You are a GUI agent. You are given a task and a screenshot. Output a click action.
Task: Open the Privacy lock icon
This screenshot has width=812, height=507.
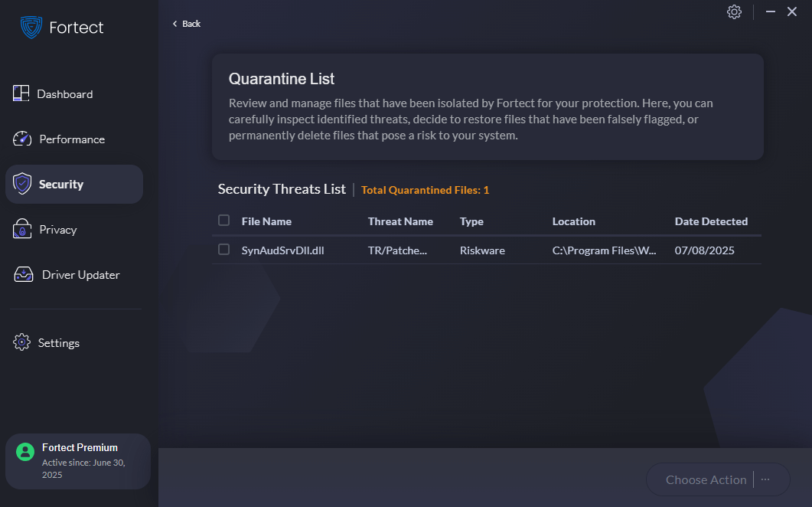tap(21, 229)
